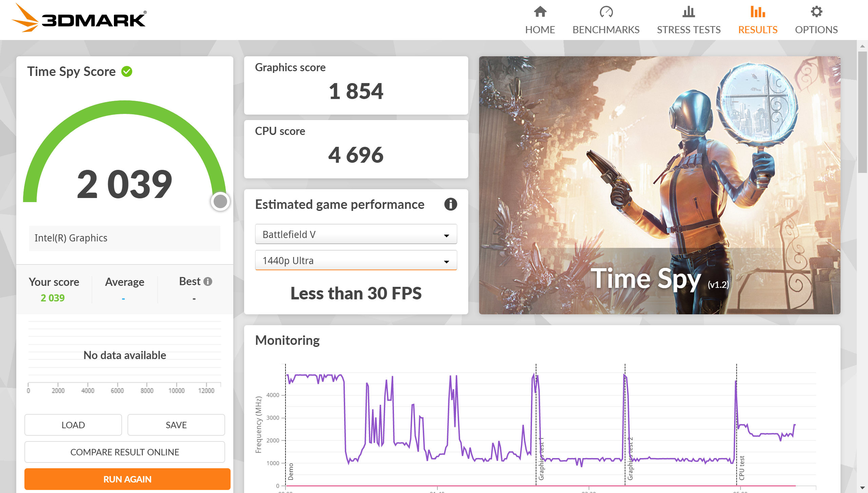Click the Results orange bars icon
This screenshot has height=493, width=868.
pos(758,12)
